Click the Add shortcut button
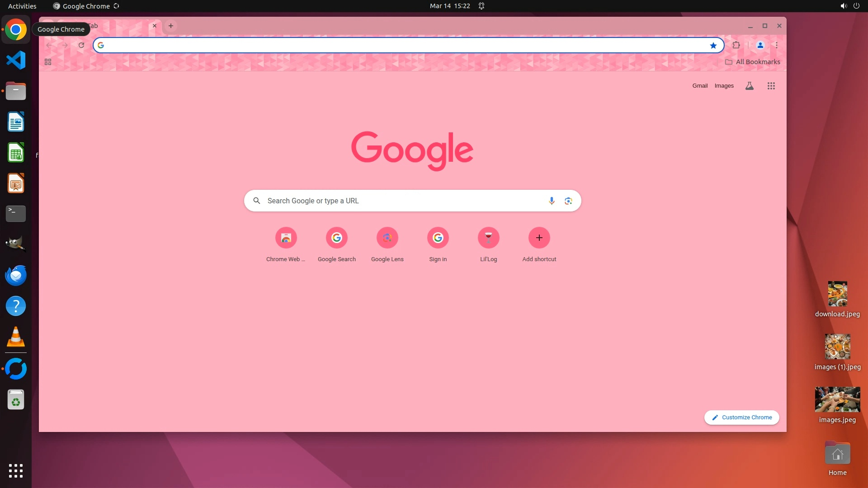 [539, 238]
